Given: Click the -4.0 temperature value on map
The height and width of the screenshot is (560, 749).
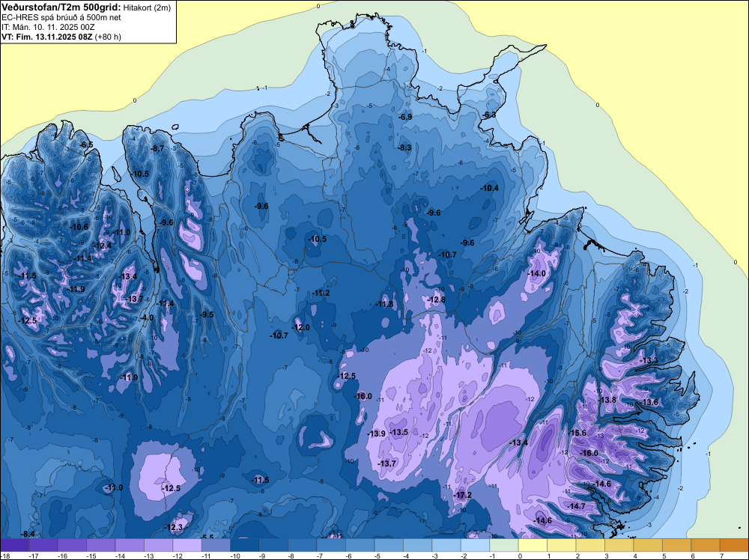Looking at the screenshot, I should point(147,317).
